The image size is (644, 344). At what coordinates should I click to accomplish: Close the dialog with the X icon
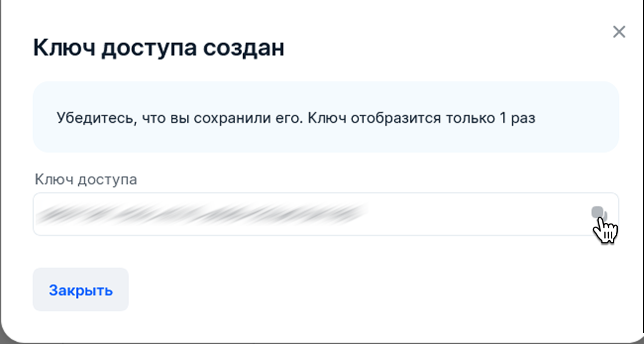(619, 32)
